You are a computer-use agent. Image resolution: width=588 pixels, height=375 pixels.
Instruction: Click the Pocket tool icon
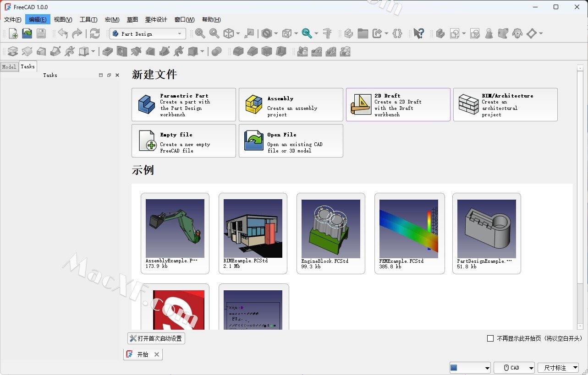pyautogui.click(x=108, y=52)
